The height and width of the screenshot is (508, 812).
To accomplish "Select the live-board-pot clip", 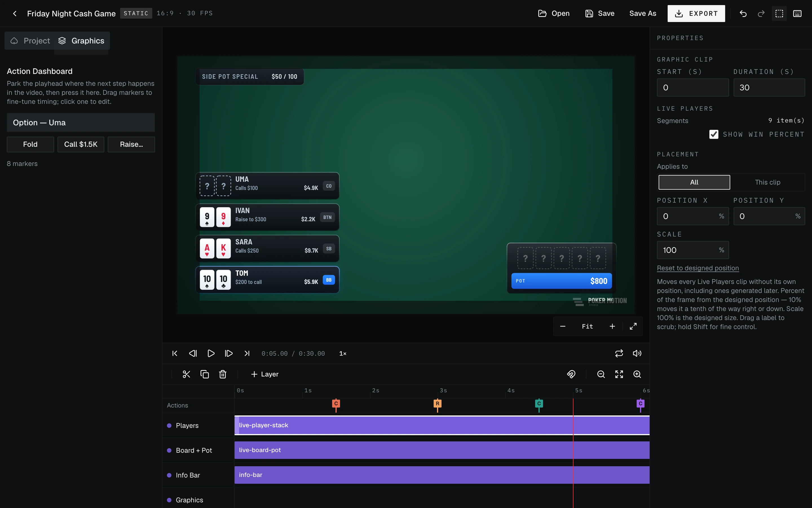I will click(442, 450).
